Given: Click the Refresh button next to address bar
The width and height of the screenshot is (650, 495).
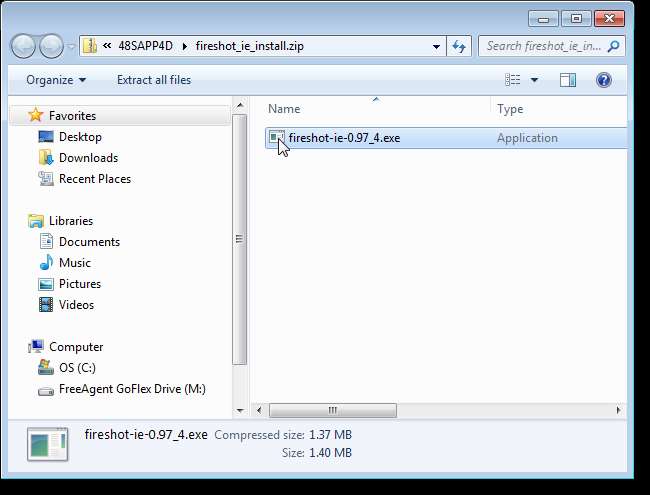Looking at the screenshot, I should [x=459, y=46].
